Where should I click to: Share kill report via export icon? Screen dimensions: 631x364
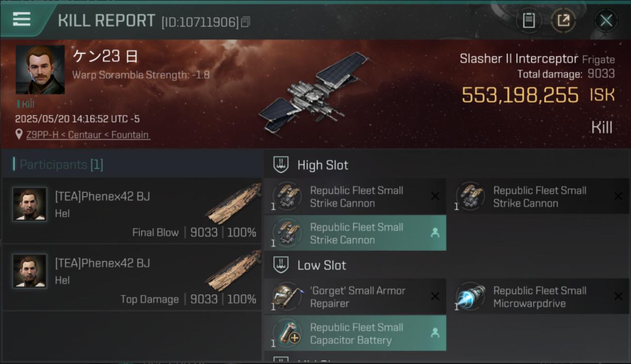click(x=564, y=20)
